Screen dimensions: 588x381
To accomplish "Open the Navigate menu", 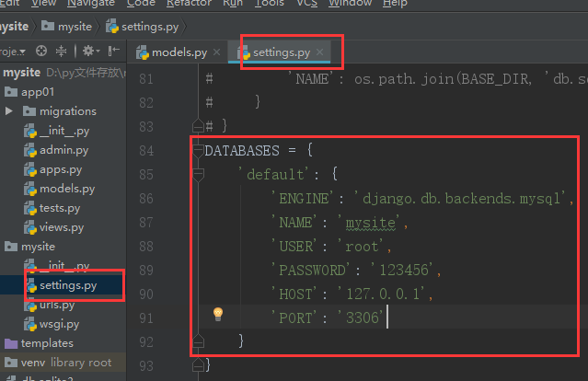I will (x=91, y=3).
